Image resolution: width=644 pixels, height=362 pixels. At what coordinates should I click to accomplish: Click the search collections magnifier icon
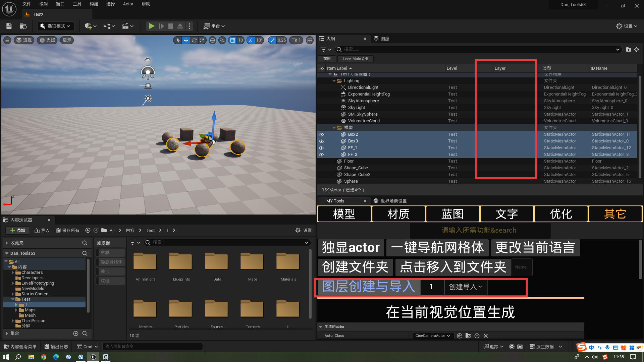(x=85, y=334)
